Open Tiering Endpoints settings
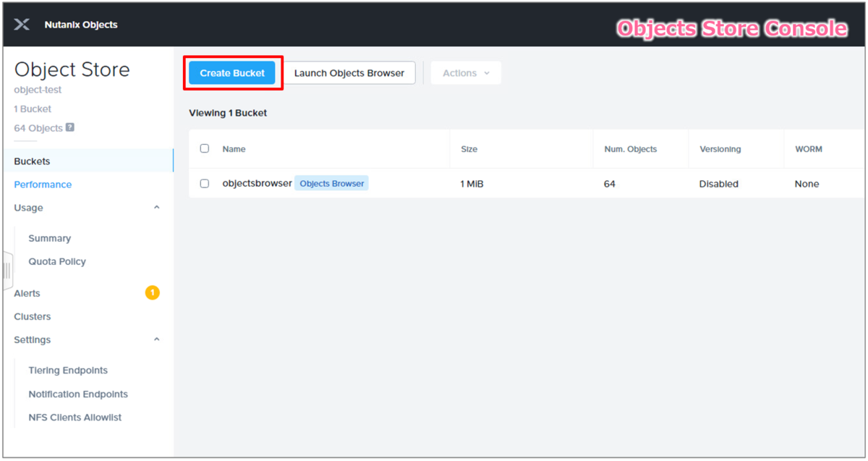 click(68, 371)
